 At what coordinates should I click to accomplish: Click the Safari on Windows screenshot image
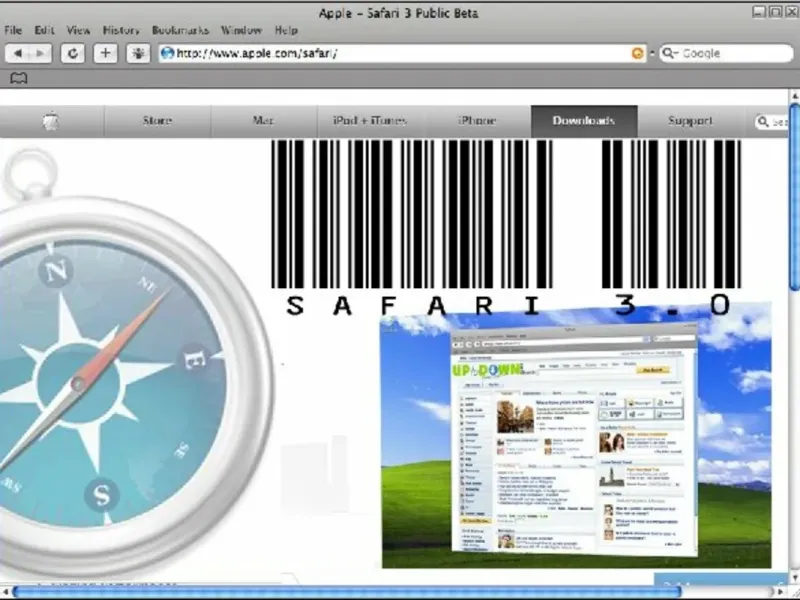click(x=577, y=436)
